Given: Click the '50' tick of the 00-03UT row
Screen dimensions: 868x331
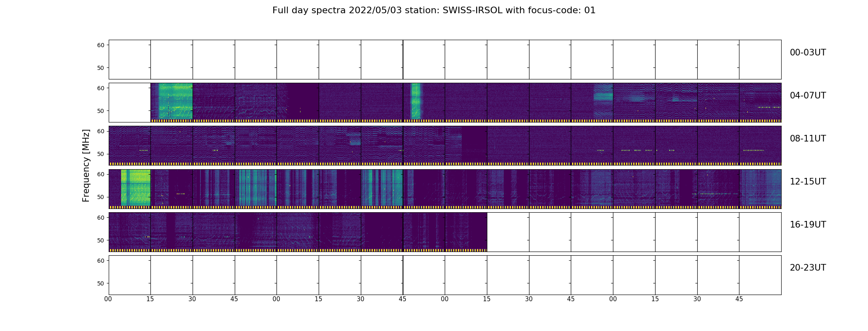Looking at the screenshot, I should (100, 68).
